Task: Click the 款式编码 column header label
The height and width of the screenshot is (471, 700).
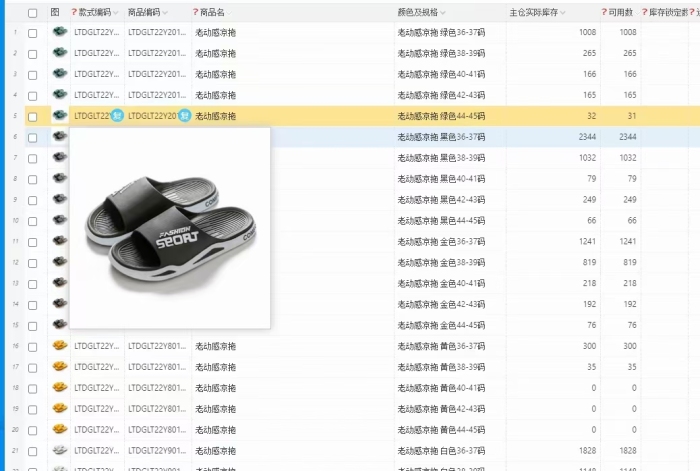Action: coord(95,13)
